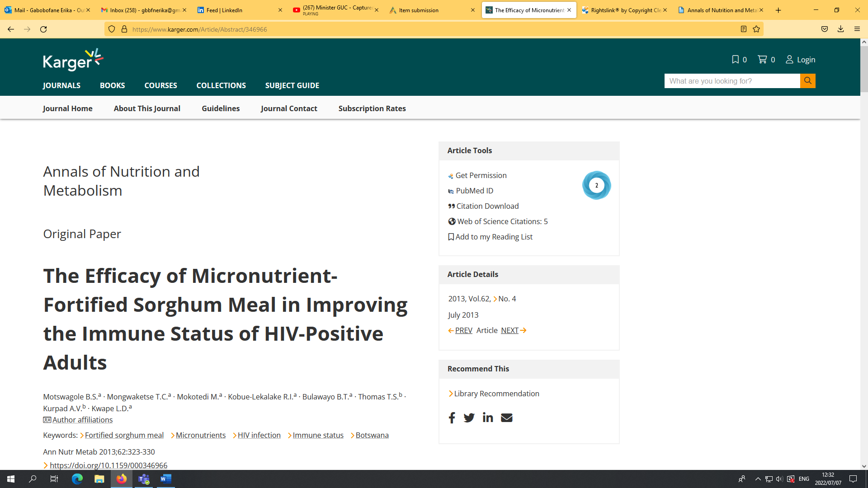The width and height of the screenshot is (868, 488).
Task: Open Windows notification center
Action: (853, 479)
